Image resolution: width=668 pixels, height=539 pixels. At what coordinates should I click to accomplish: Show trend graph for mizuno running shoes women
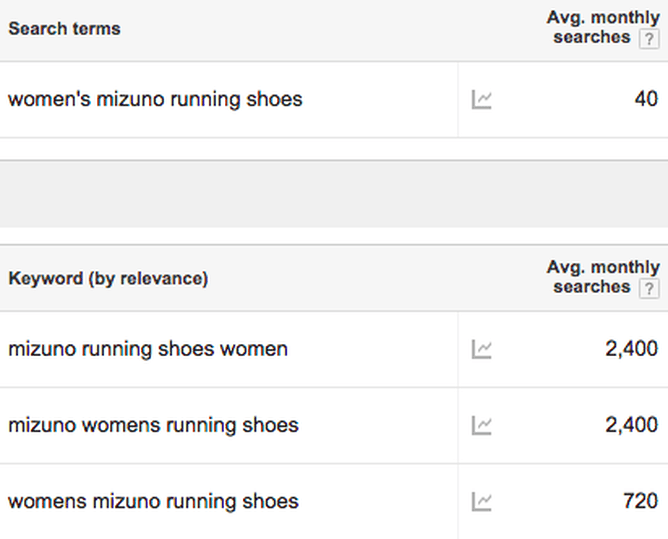[481, 349]
